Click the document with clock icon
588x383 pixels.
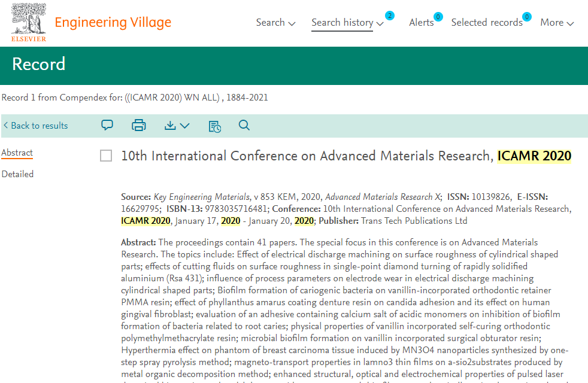[x=214, y=126]
